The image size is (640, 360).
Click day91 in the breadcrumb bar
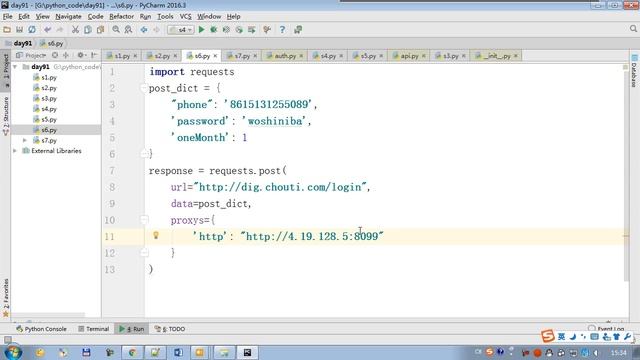tap(19, 43)
